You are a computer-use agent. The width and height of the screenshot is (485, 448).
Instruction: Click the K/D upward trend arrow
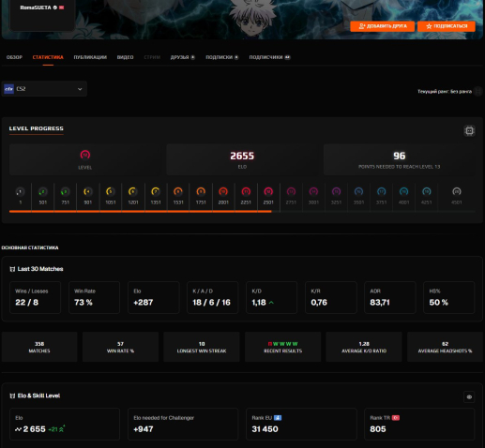click(271, 303)
